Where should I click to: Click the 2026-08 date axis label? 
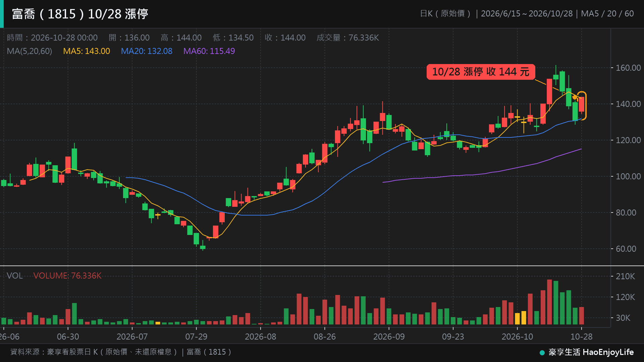click(x=261, y=337)
